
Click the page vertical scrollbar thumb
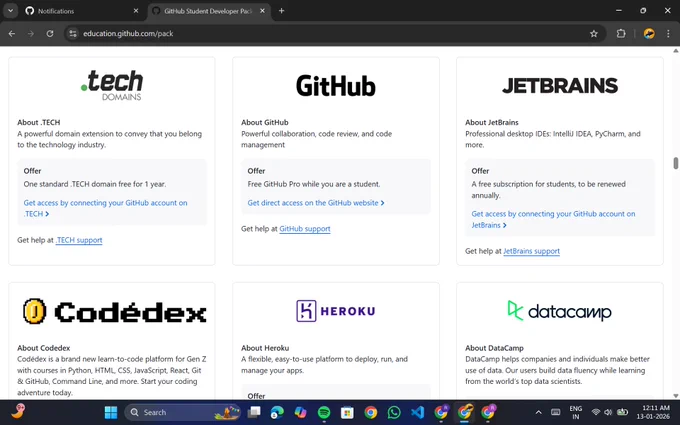tap(676, 163)
